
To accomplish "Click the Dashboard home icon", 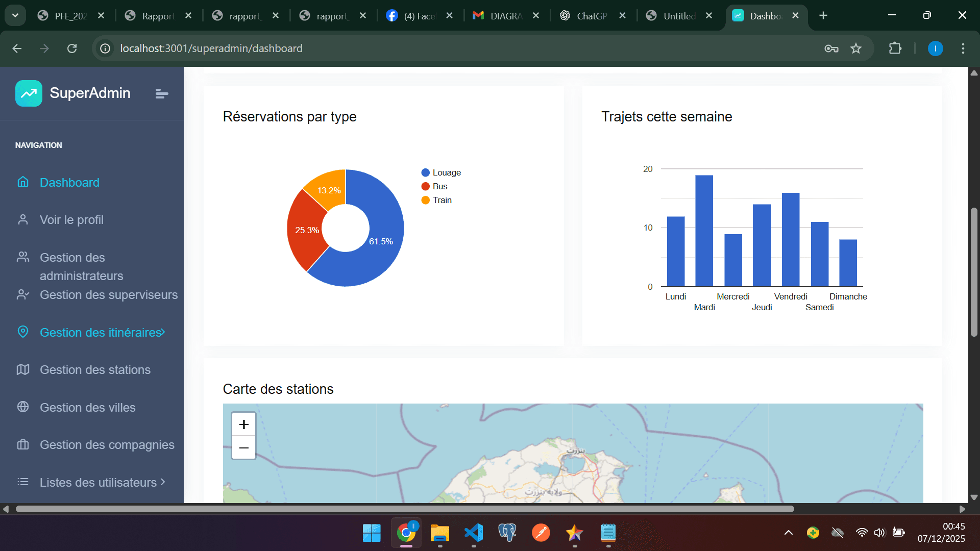I will 23,182.
